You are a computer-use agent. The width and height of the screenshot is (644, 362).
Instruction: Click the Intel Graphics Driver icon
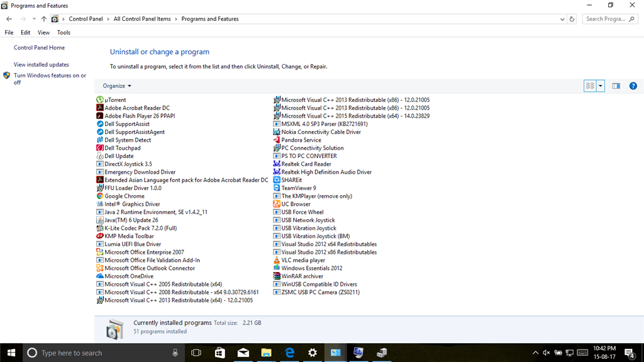pyautogui.click(x=100, y=204)
